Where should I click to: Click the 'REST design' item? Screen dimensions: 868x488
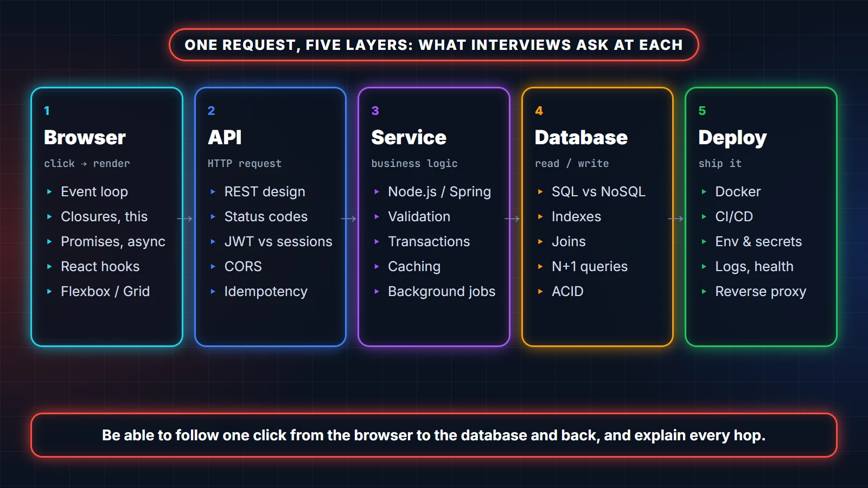click(265, 191)
